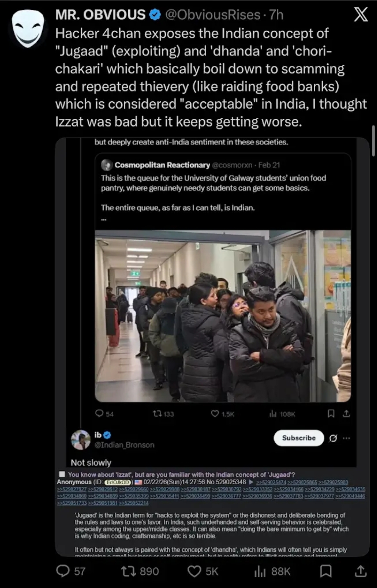The image size is (377, 588).
Task: Click the ID tag ErIOJKOD on the 4chan post
Action: tap(118, 482)
